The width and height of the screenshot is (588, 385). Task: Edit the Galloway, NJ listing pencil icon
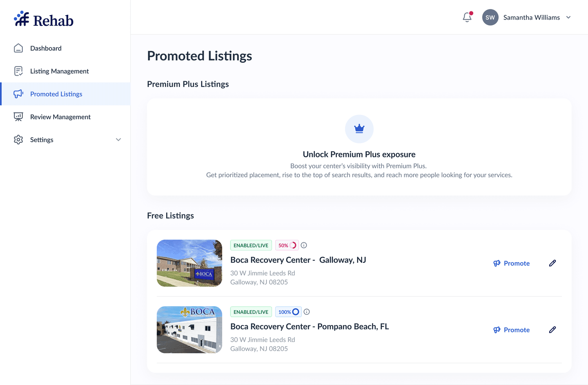coord(552,263)
